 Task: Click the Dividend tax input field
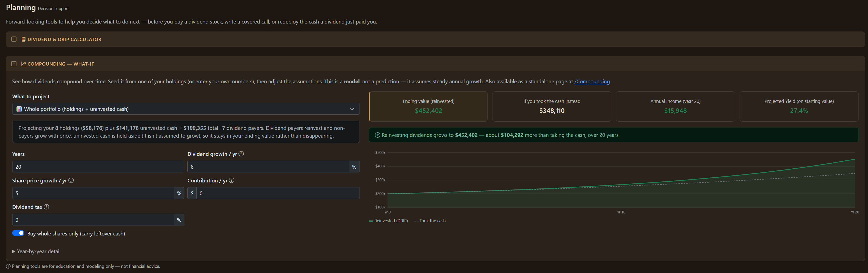(93, 220)
